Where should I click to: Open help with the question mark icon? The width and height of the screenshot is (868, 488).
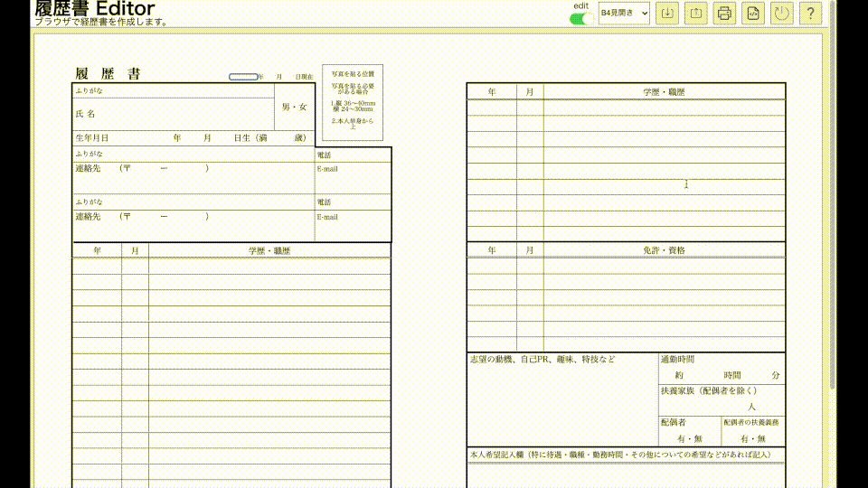pyautogui.click(x=810, y=14)
